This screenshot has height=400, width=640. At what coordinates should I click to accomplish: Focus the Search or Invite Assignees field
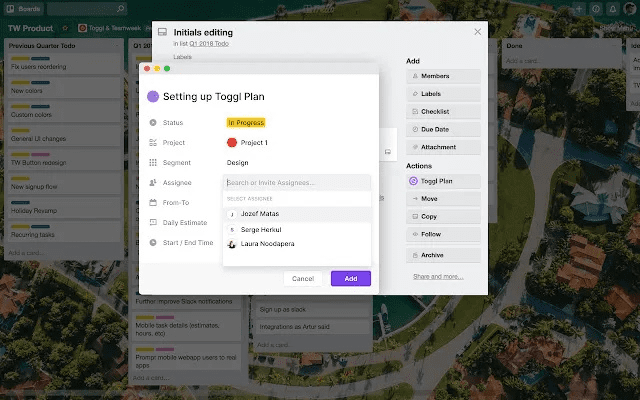tap(296, 183)
